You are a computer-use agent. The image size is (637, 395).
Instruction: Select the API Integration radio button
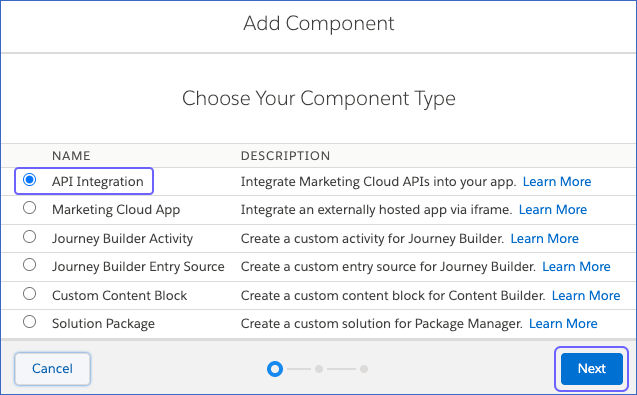(29, 179)
